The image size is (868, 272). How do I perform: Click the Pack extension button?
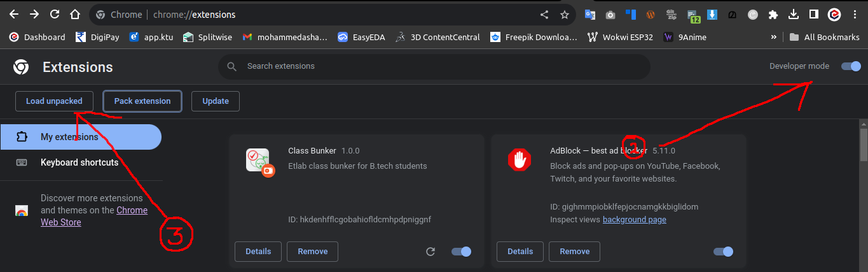142,101
